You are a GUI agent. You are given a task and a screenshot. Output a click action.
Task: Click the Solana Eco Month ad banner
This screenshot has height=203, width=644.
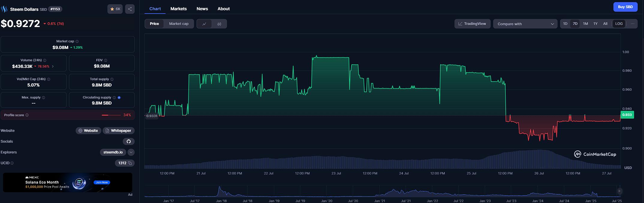click(x=67, y=182)
